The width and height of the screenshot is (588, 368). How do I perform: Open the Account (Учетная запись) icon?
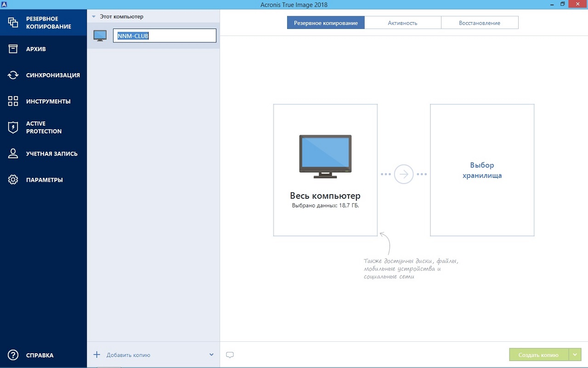[x=13, y=154]
